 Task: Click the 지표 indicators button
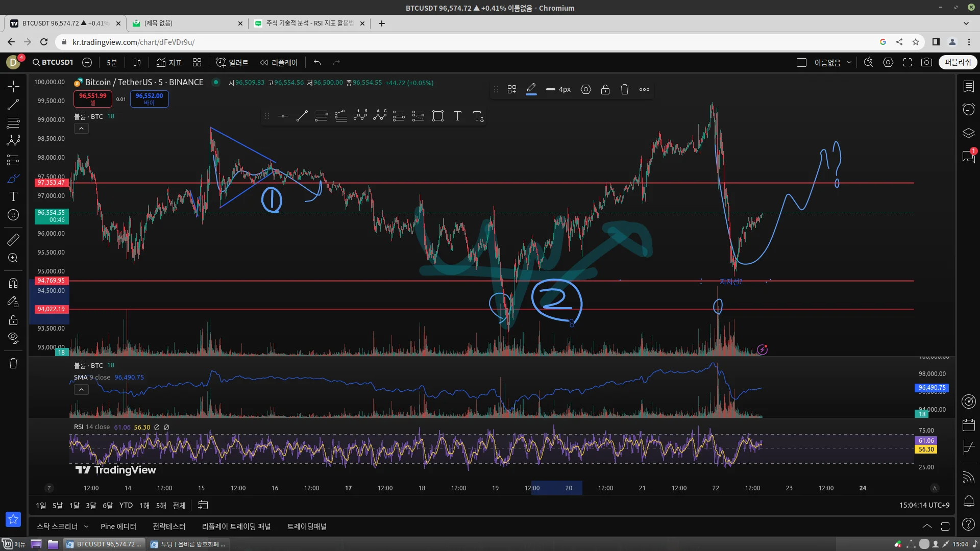(169, 62)
